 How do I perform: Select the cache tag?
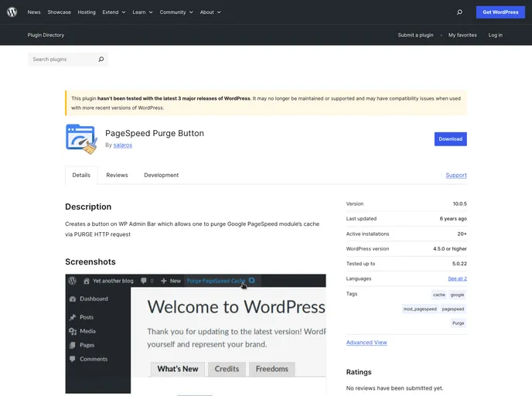438,295
